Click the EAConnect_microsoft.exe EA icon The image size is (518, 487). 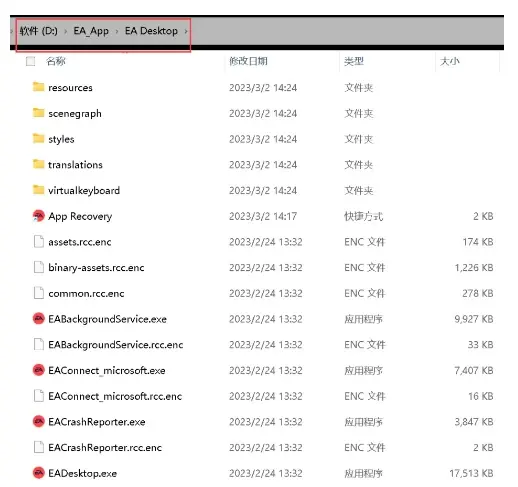[x=38, y=370]
